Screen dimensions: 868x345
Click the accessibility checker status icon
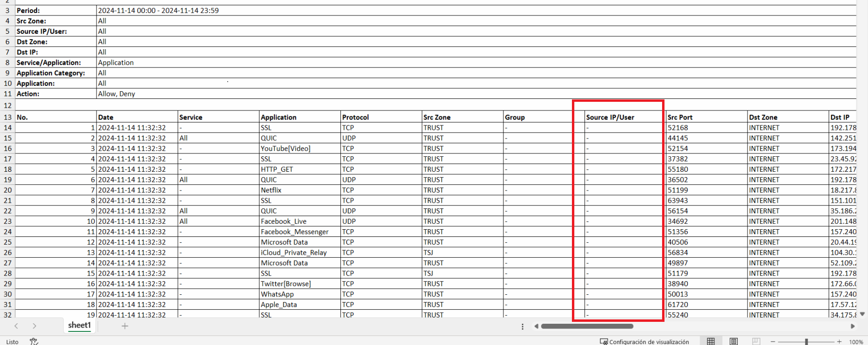point(34,341)
